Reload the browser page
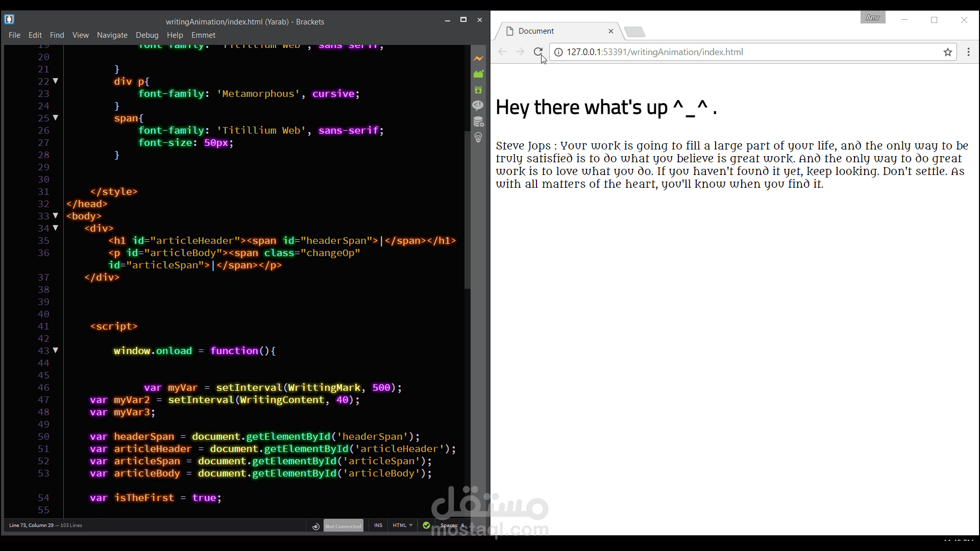 click(x=537, y=52)
